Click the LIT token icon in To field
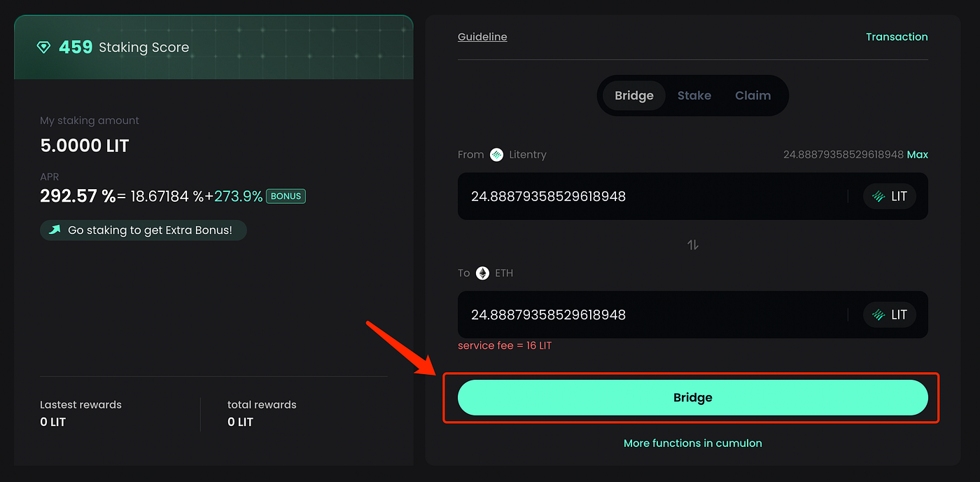980x482 pixels. pyautogui.click(x=878, y=315)
